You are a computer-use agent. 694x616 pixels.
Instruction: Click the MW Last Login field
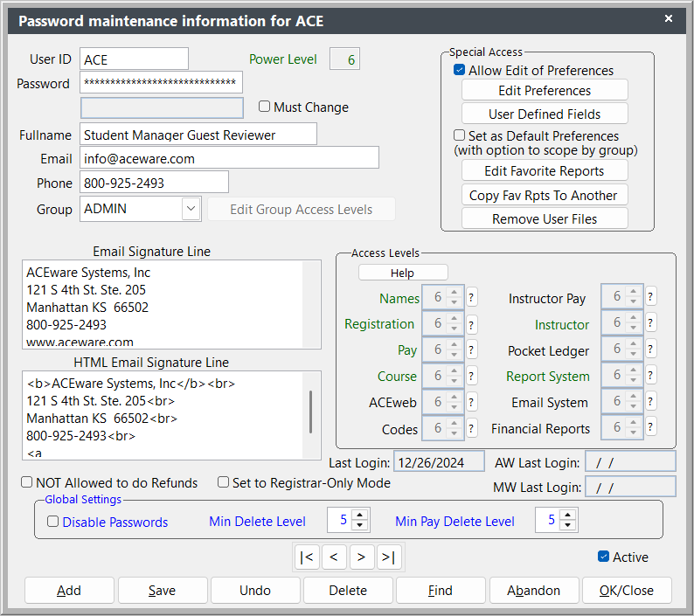click(x=631, y=487)
